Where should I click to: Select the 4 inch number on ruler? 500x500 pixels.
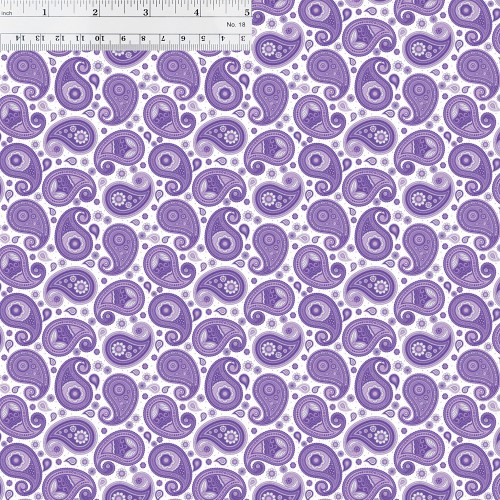click(x=196, y=13)
